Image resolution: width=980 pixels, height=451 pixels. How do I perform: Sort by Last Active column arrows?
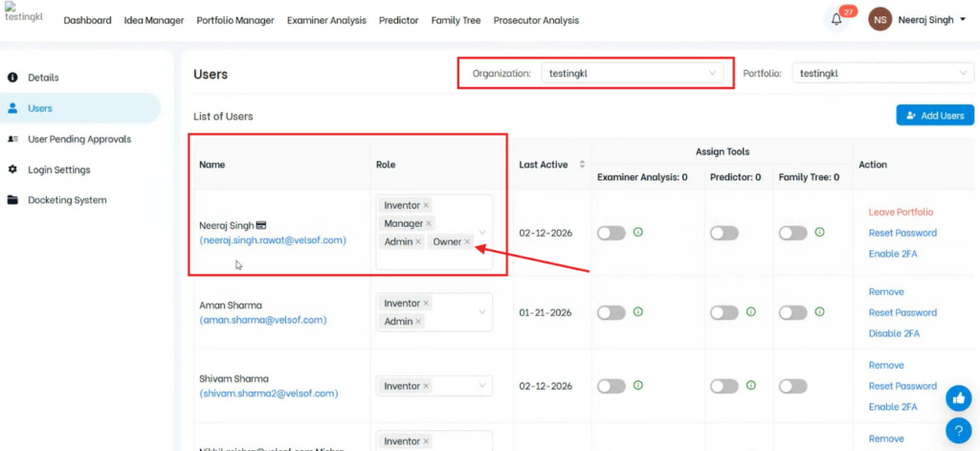coord(582,165)
